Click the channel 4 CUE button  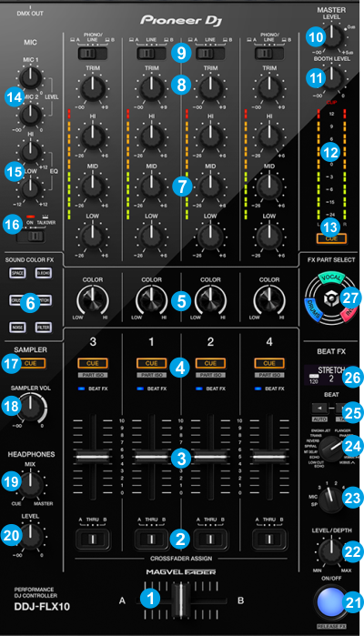(x=269, y=363)
